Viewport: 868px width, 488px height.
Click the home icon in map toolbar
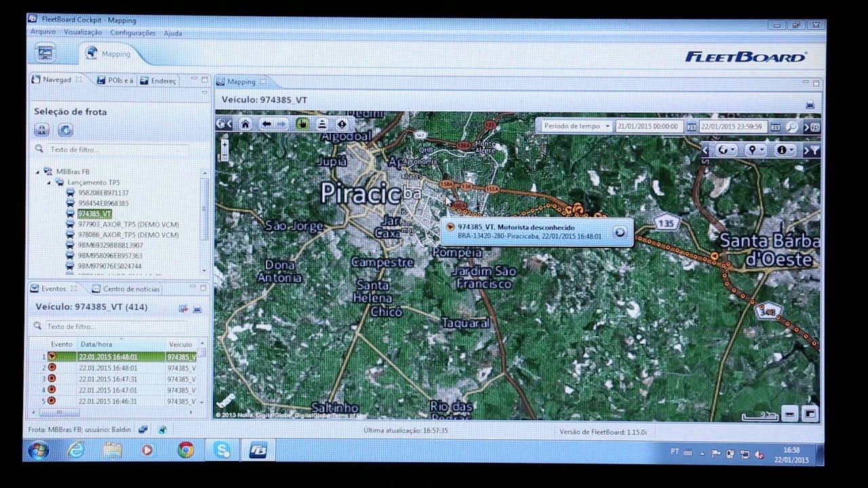[x=245, y=124]
